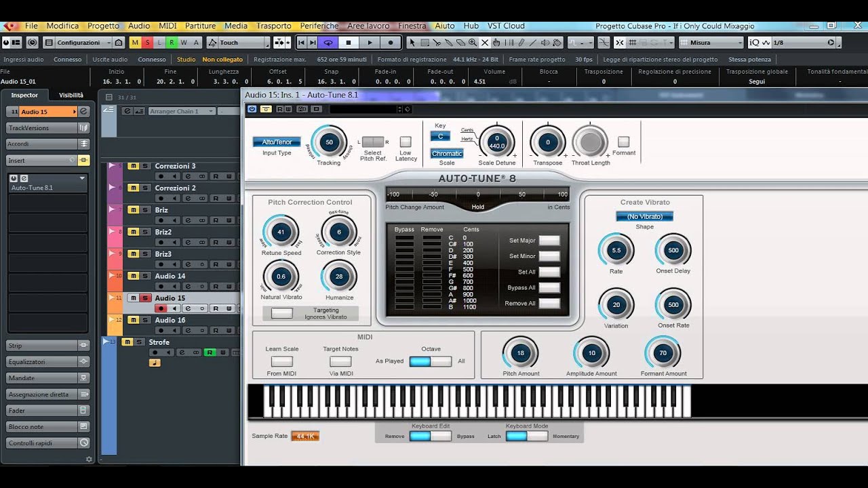Select the speaker play tool

point(545,42)
